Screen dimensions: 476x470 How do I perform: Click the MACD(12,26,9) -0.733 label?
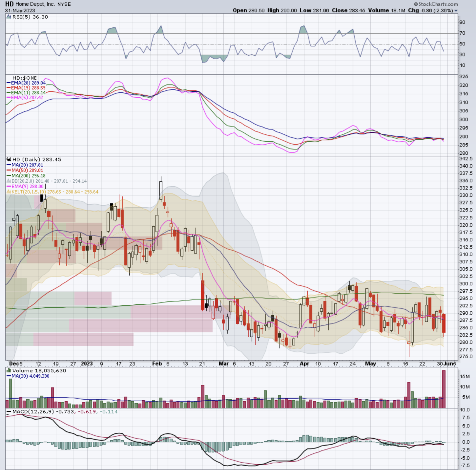43,412
